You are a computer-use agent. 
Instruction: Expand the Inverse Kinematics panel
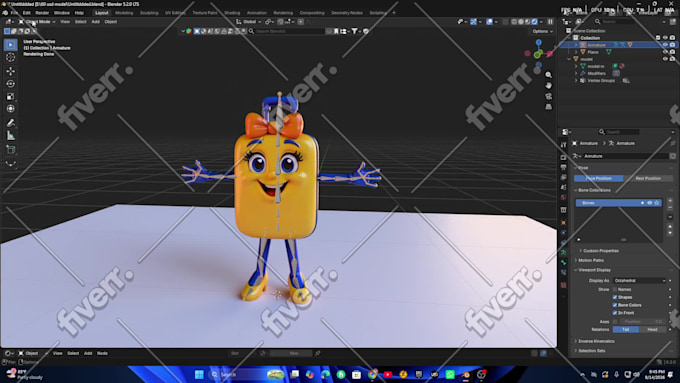(x=596, y=341)
